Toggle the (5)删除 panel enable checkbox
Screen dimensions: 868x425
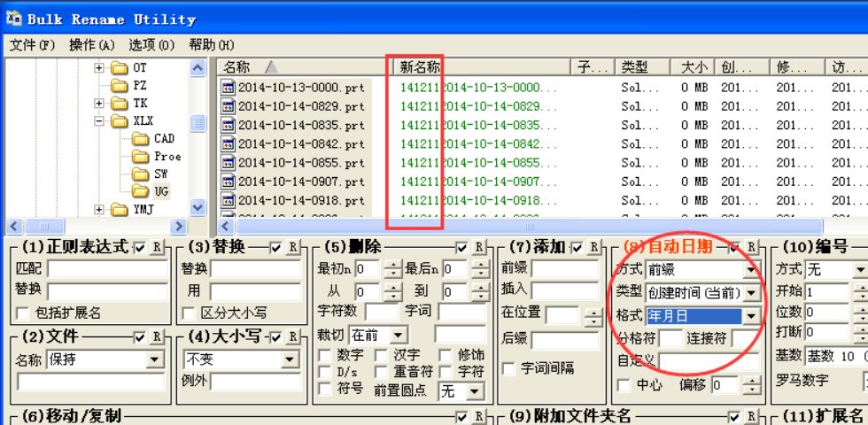(x=461, y=248)
